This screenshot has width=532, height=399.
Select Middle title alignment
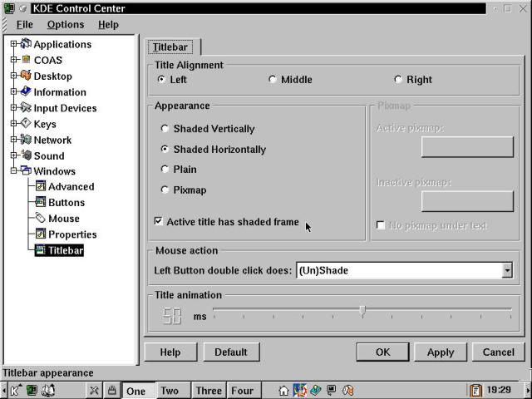coord(273,80)
